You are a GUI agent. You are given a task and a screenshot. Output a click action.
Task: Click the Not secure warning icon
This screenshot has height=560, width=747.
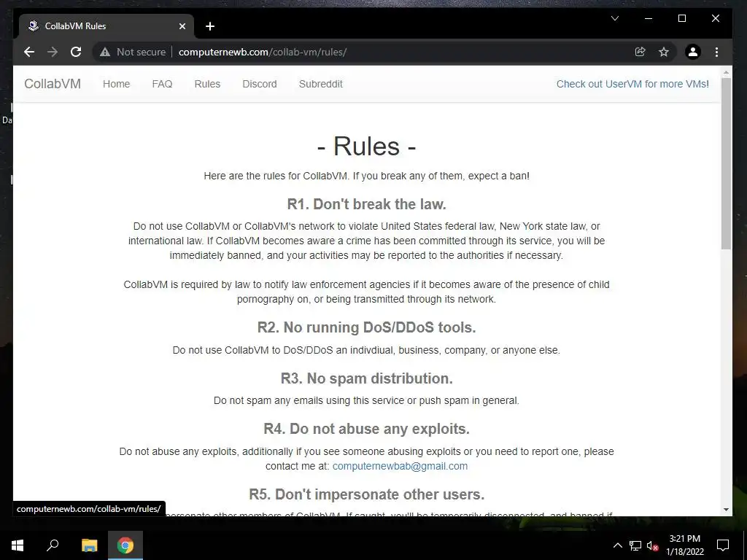pyautogui.click(x=105, y=52)
